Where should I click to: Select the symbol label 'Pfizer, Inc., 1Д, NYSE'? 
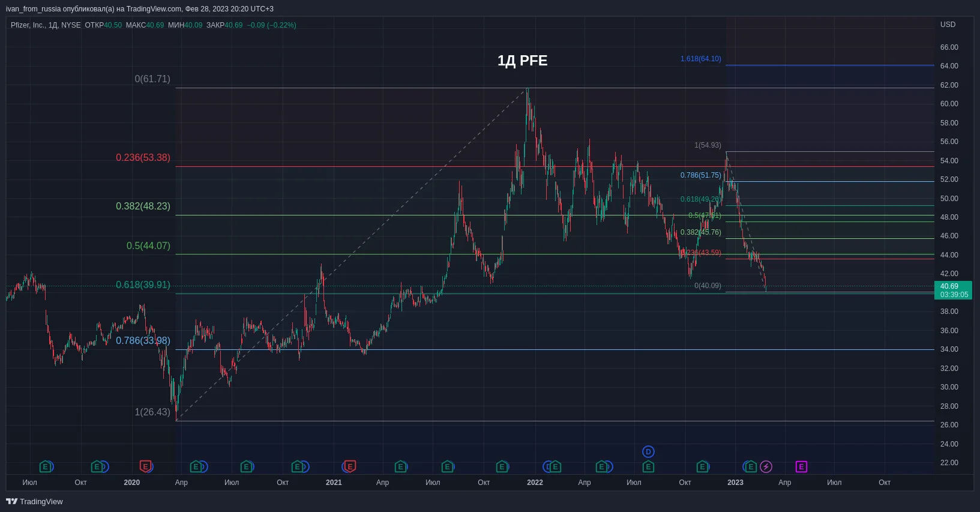(x=46, y=25)
